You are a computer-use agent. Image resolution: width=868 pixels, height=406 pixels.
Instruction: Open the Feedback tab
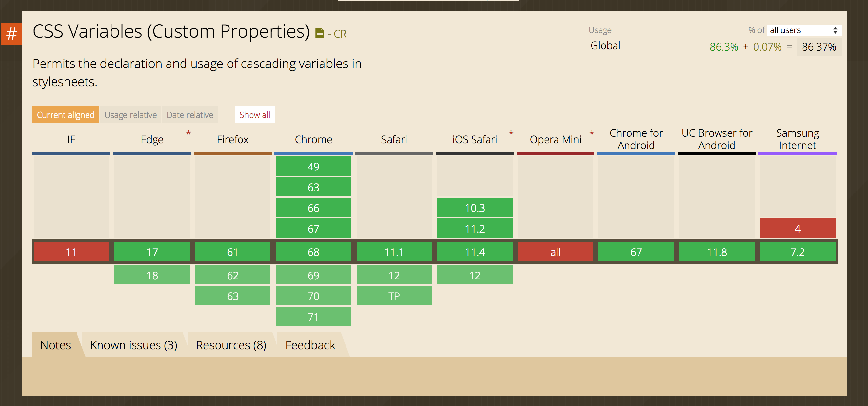click(x=310, y=345)
